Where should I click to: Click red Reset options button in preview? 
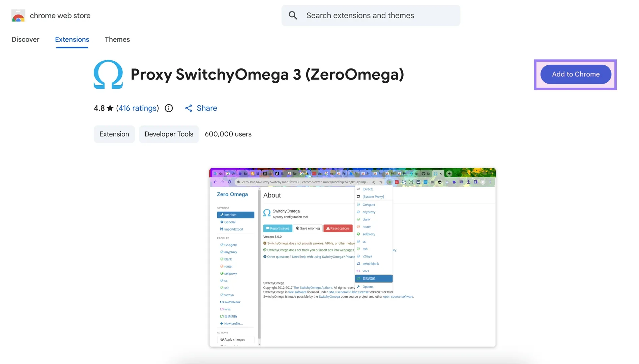[338, 228]
